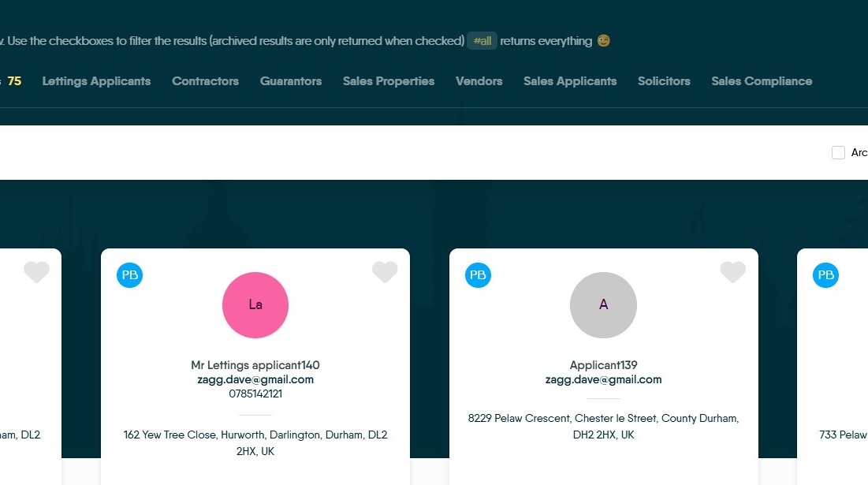Select the Guarantors tab
This screenshot has width=868, height=485.
pyautogui.click(x=291, y=80)
